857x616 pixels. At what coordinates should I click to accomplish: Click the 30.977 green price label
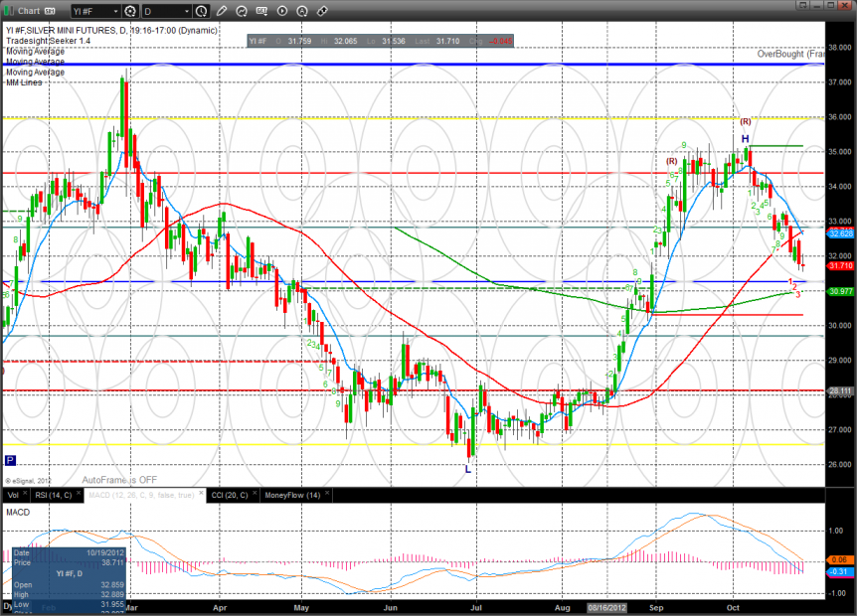[841, 292]
